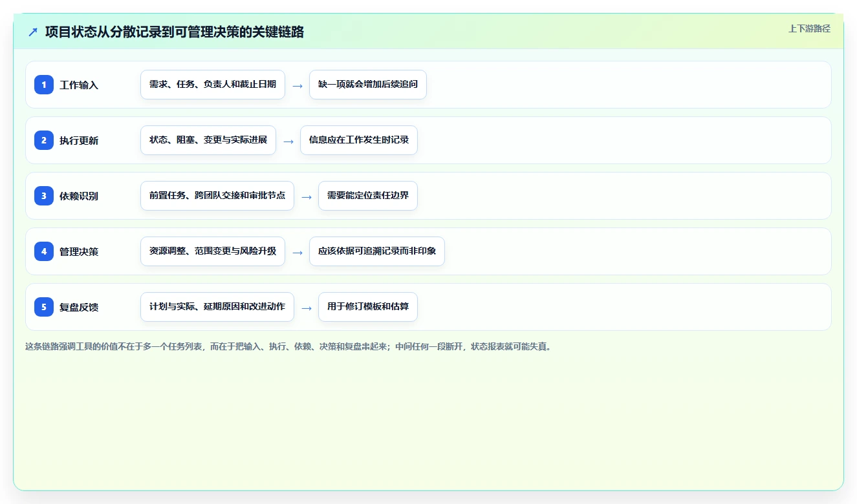This screenshot has height=504, width=857.
Task: Select the 计划与实际、延期原因和改进动作 chip
Action: (x=217, y=307)
